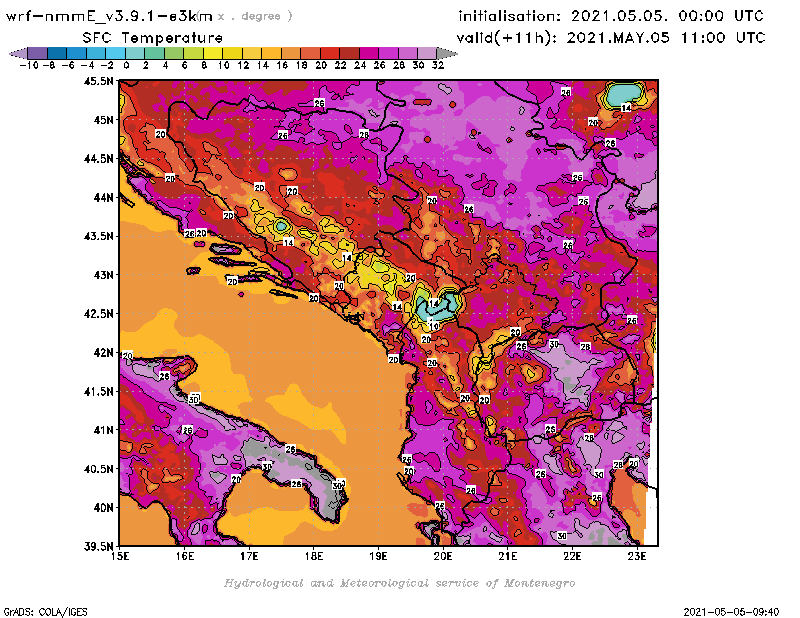Click the '41.5N' latitude label
Viewport: 800px width, 618px height.
(x=98, y=391)
